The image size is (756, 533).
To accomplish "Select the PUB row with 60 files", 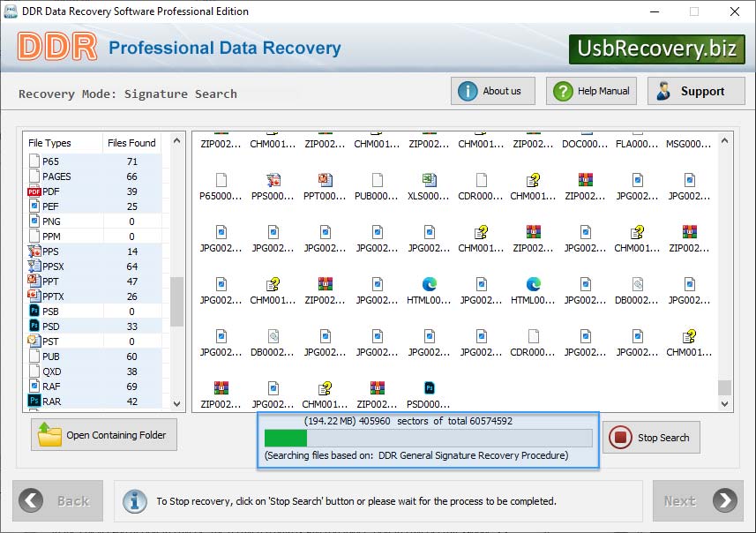I will (94, 357).
